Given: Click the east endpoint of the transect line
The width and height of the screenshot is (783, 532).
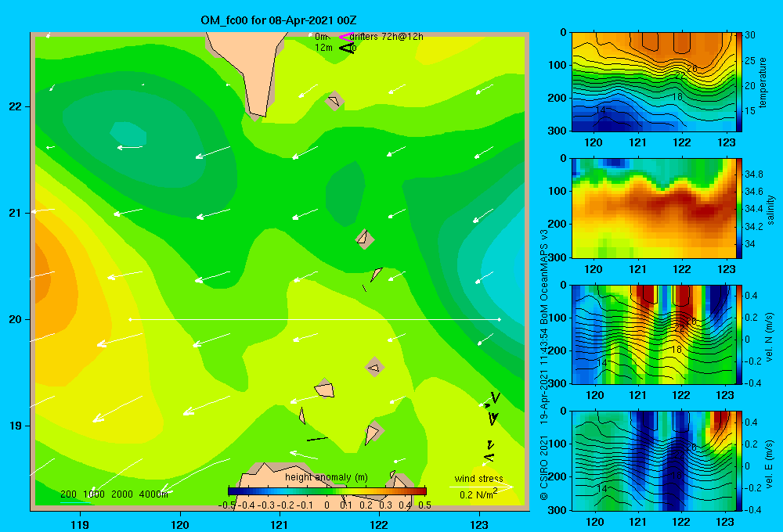Looking at the screenshot, I should [500, 319].
